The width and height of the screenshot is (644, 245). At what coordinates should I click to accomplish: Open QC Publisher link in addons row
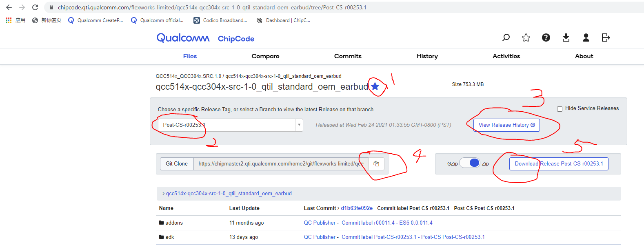(320, 223)
